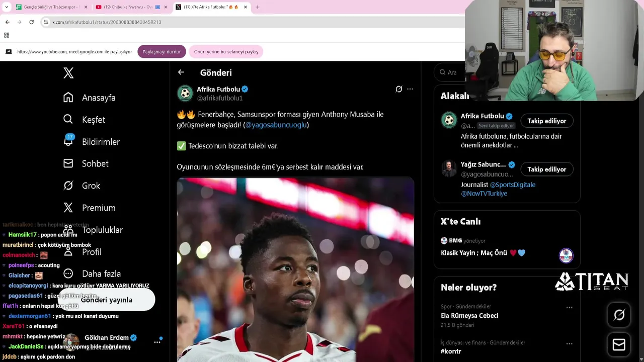
Task: Open new browser tab with plus
Action: (x=258, y=7)
